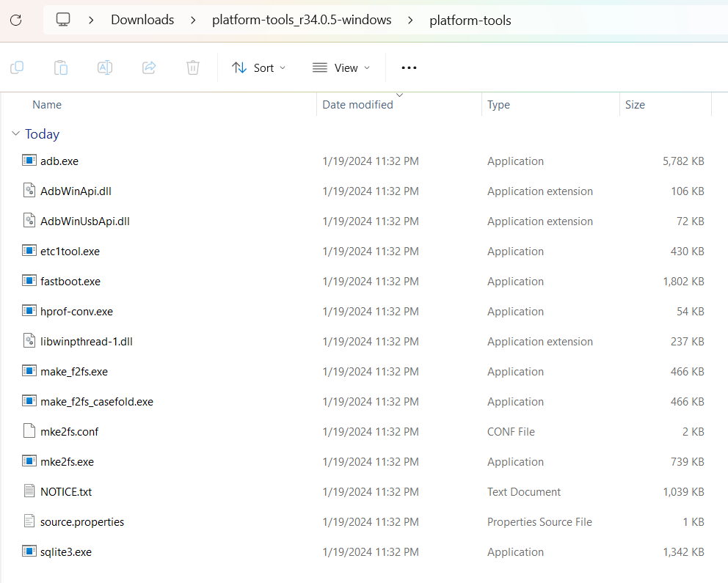Image resolution: width=728 pixels, height=583 pixels.
Task: Sort files by clicking the Size column header
Action: point(635,104)
